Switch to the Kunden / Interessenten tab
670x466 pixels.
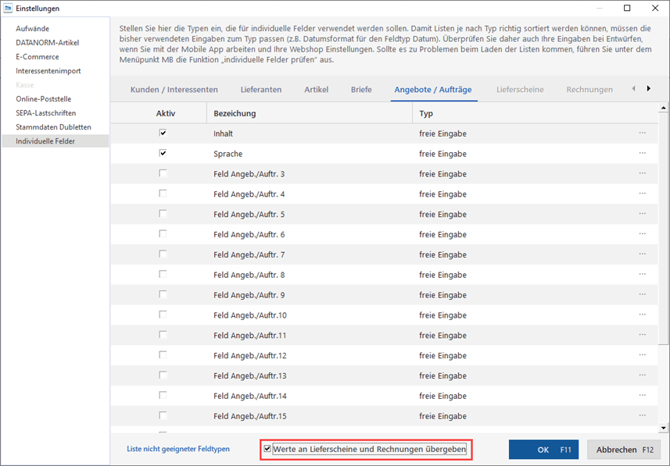(174, 90)
